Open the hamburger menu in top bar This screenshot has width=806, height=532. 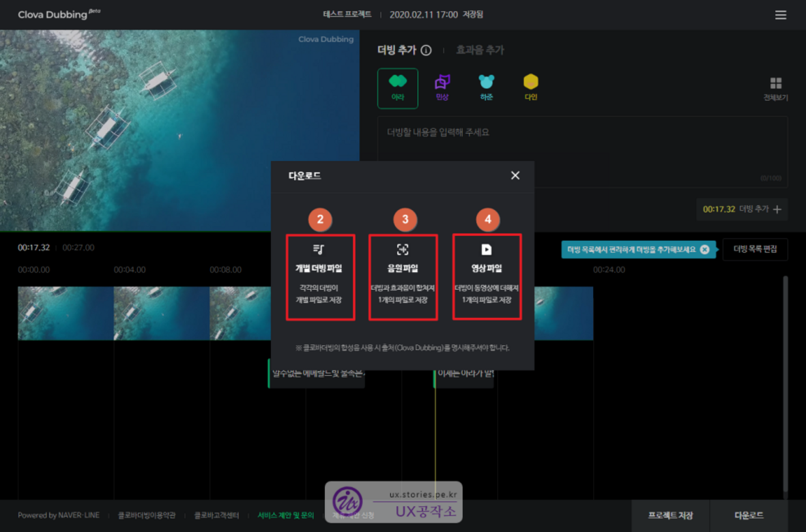(x=781, y=15)
